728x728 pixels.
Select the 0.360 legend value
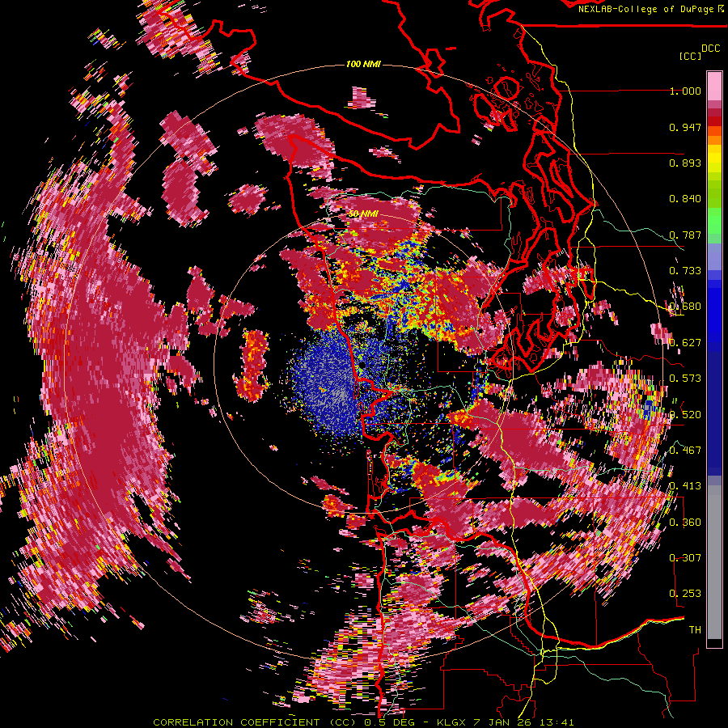coord(685,523)
